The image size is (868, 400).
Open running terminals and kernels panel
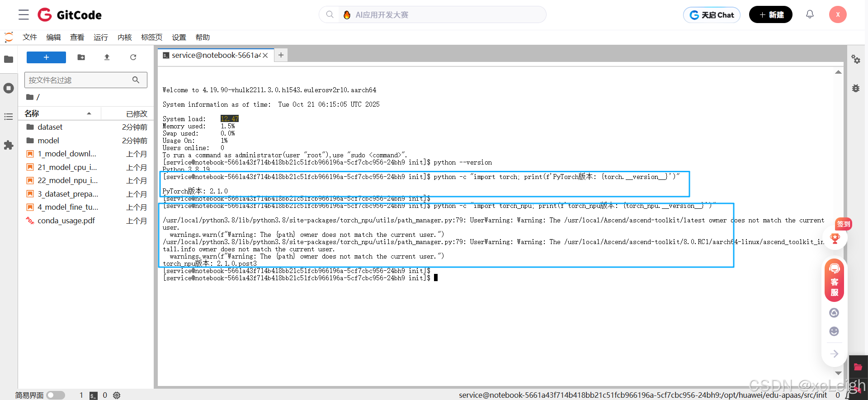point(9,88)
